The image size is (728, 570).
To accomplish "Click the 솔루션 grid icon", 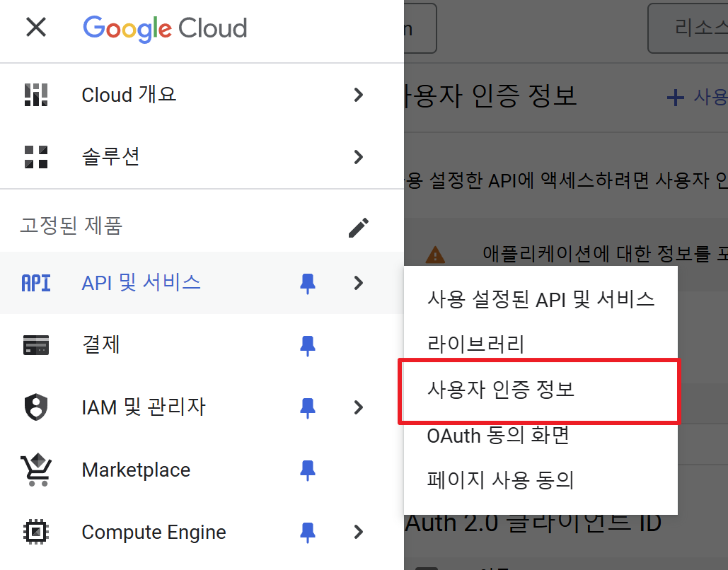I will point(36,157).
